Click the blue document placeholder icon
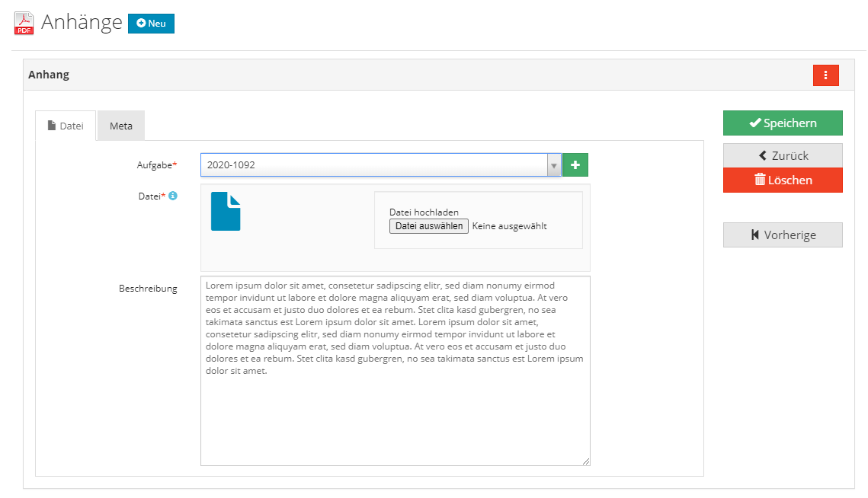This screenshot has height=498, width=868. pyautogui.click(x=226, y=212)
